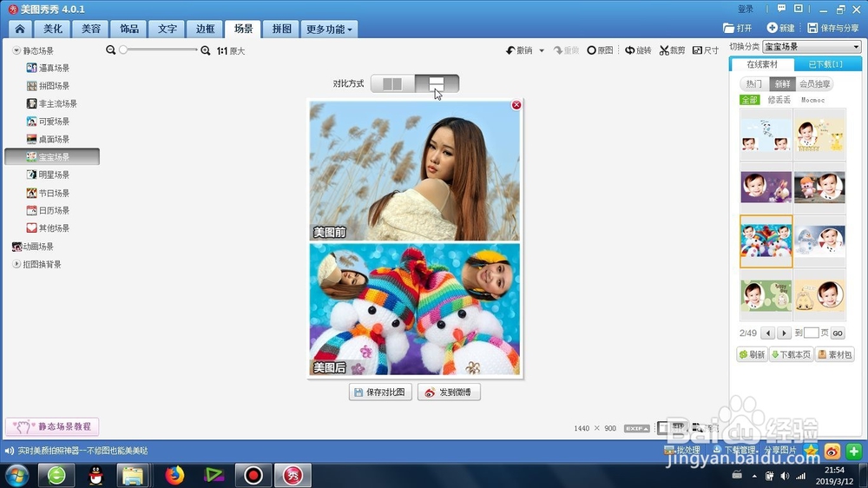Open the 尺寸 resize tool
Viewport: 868px width, 488px height.
click(x=706, y=50)
